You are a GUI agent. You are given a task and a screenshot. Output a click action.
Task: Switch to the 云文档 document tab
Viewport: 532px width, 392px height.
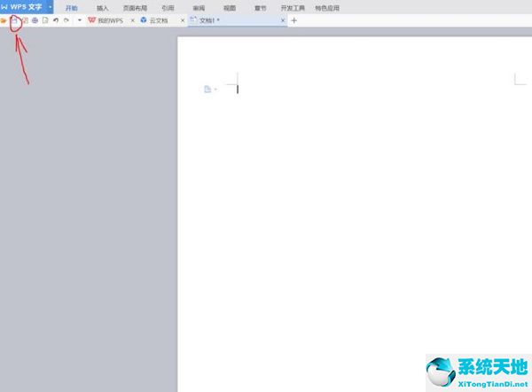[x=160, y=20]
